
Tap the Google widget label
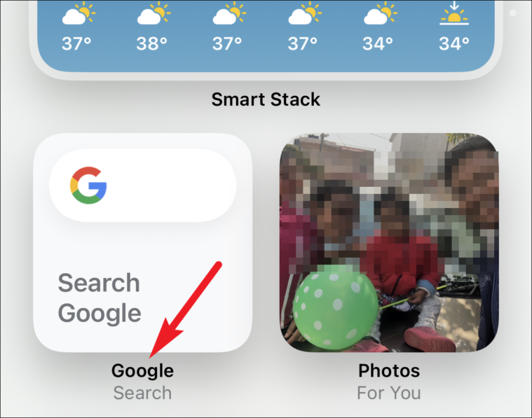tap(142, 370)
